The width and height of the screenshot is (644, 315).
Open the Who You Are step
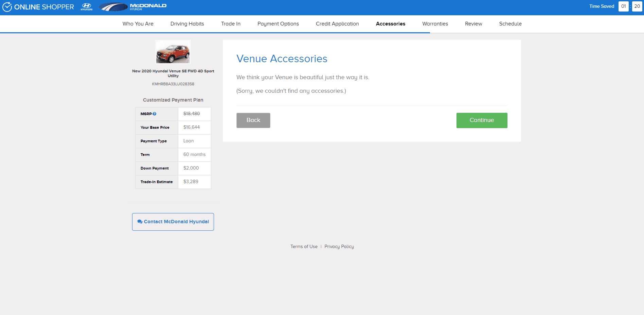pos(138,24)
